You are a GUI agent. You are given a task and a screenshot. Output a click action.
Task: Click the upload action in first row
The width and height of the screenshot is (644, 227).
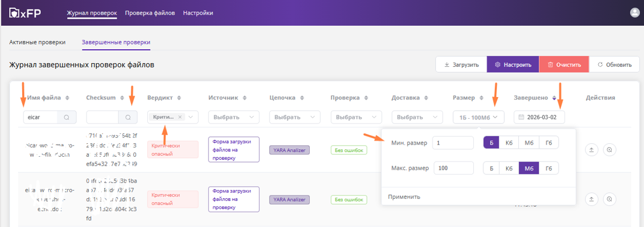(591, 150)
